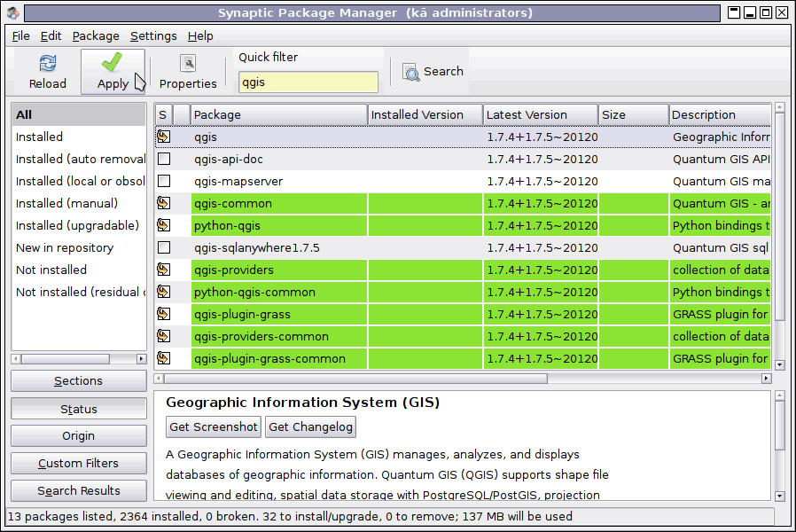Click the package list horizontal scrollbar thumb
796x532 pixels.
click(x=355, y=379)
